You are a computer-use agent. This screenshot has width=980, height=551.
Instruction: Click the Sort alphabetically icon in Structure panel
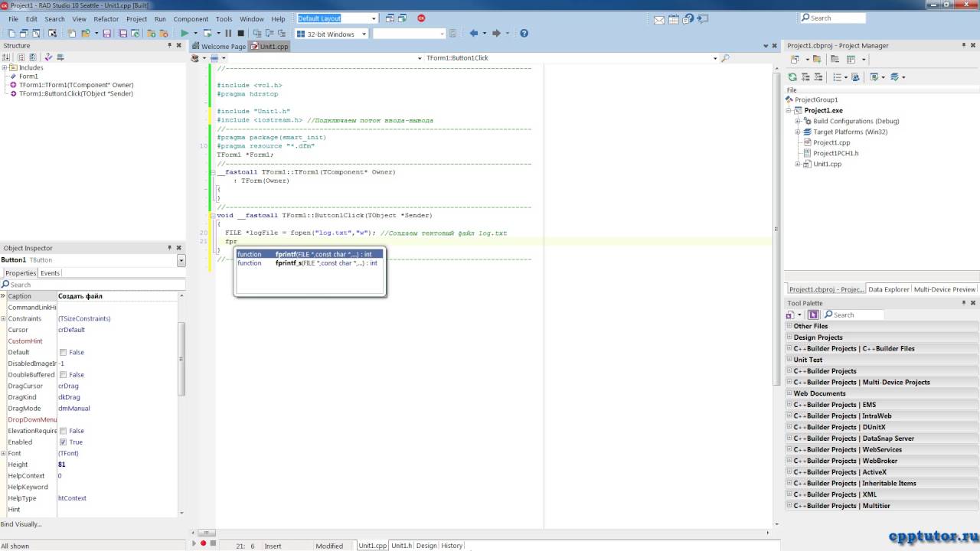tap(8, 57)
